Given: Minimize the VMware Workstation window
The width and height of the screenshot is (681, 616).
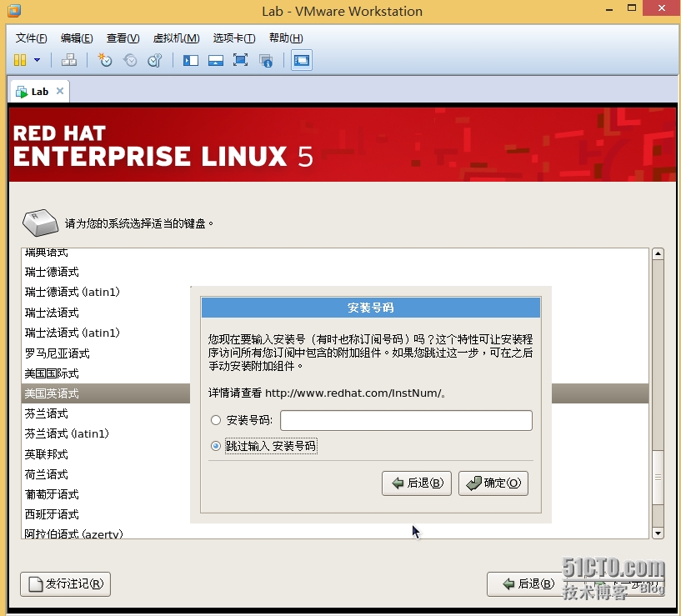Looking at the screenshot, I should tap(609, 8).
